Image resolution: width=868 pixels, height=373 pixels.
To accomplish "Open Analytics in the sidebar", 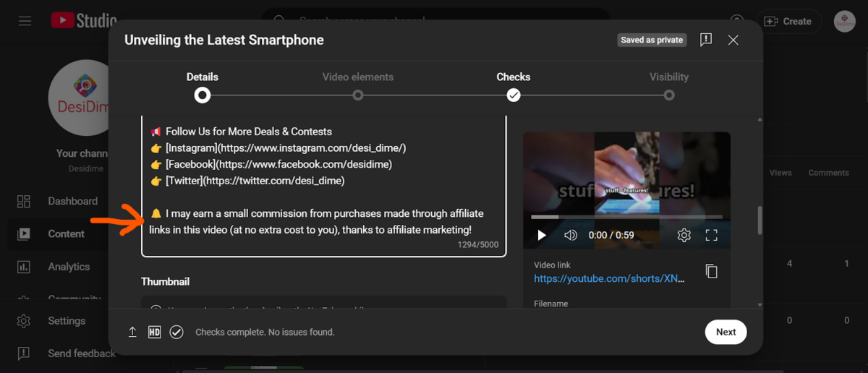I will click(x=69, y=267).
